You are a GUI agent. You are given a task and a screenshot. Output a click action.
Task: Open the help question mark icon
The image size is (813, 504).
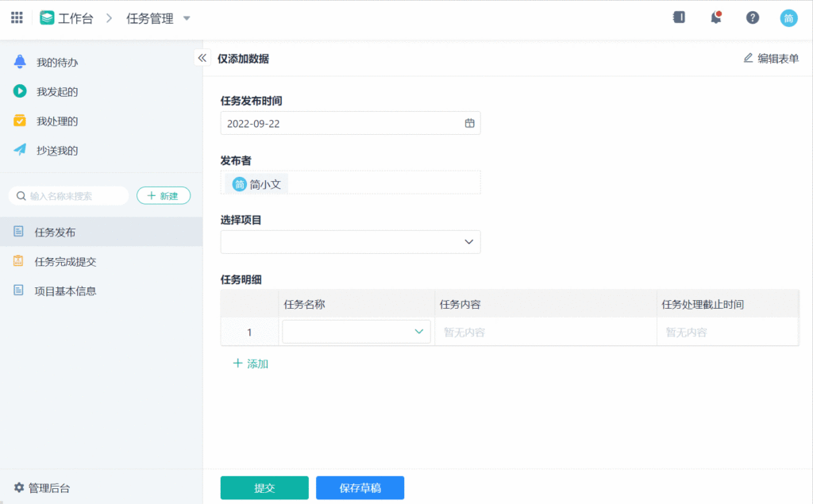click(x=752, y=17)
